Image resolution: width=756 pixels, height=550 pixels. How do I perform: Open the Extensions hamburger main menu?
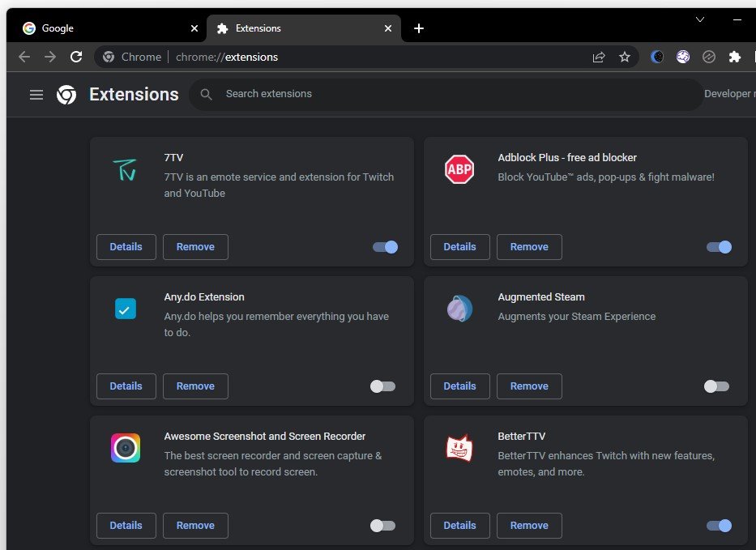click(x=36, y=95)
